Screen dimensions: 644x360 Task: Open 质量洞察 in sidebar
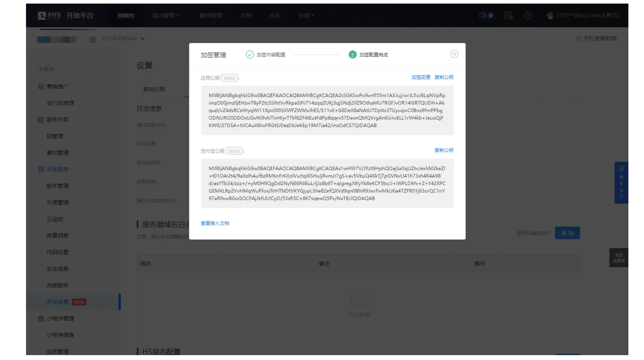[x=58, y=236]
